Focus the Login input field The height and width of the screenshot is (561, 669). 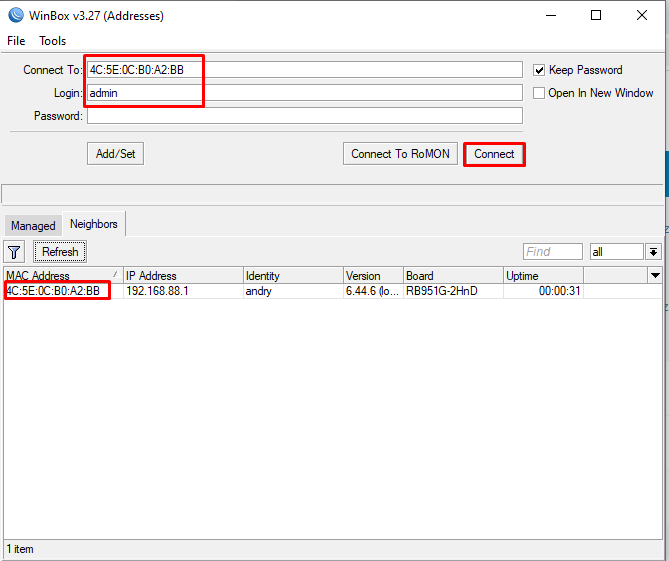[x=304, y=93]
